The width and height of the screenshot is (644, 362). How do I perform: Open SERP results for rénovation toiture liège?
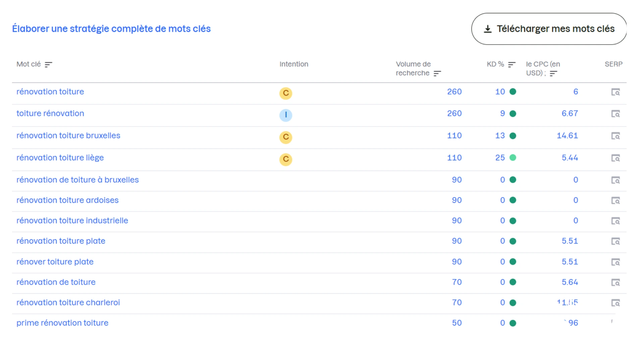point(616,158)
